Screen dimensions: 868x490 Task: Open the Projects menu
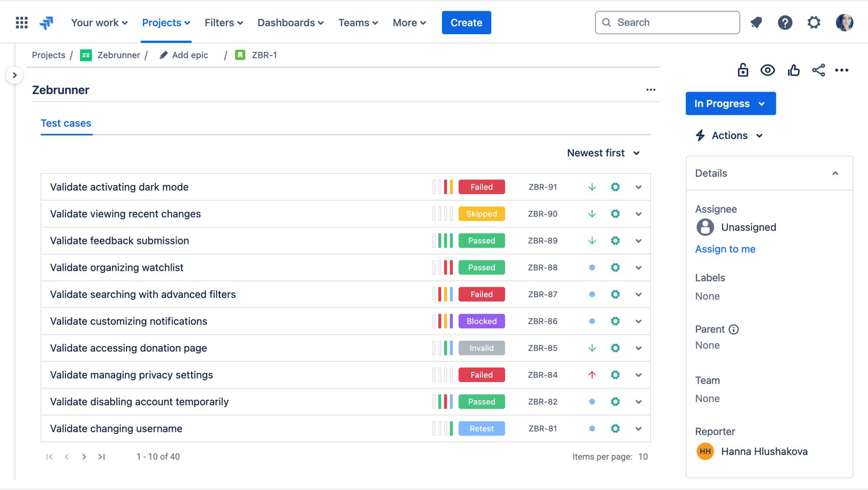[166, 22]
